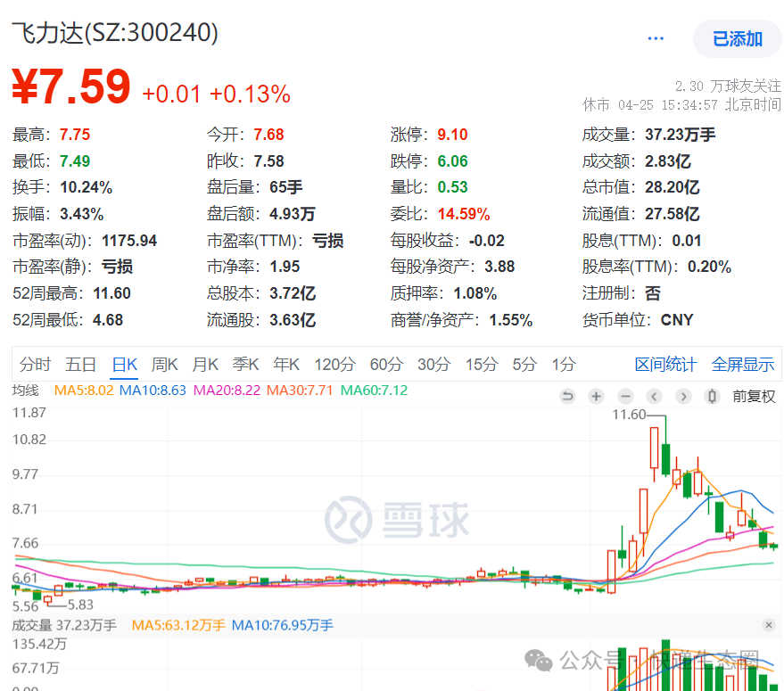784x691 pixels.
Task: Click the 已添加 watchlist button
Action: click(x=737, y=38)
